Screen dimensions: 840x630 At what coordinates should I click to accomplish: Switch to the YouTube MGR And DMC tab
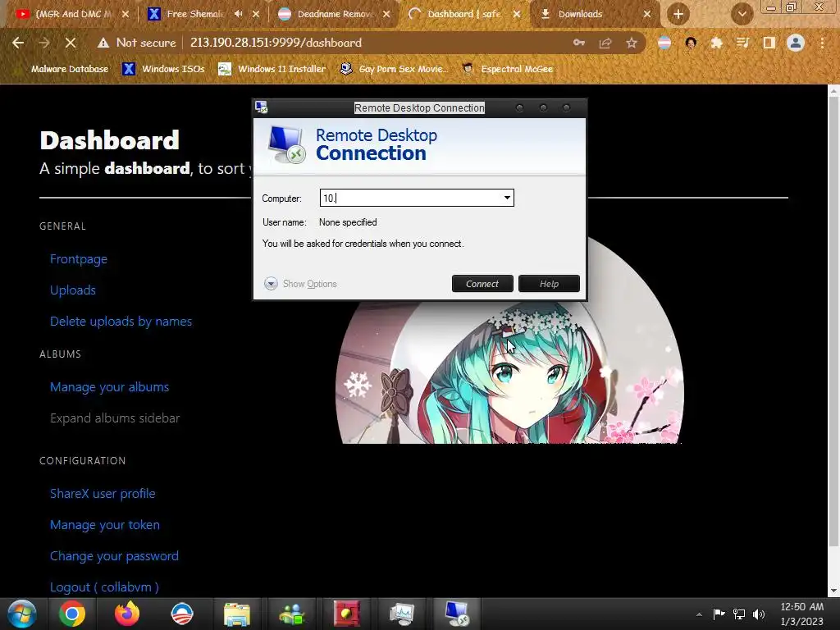click(64, 15)
